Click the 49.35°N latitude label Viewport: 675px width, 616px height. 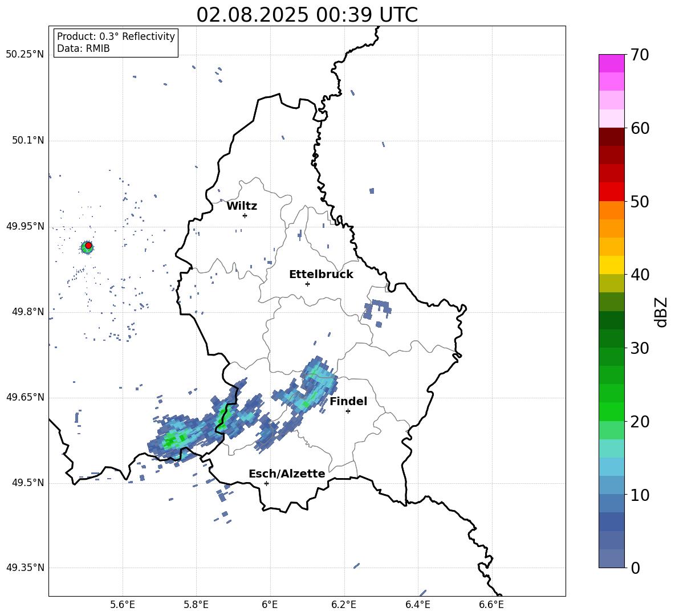25,568
